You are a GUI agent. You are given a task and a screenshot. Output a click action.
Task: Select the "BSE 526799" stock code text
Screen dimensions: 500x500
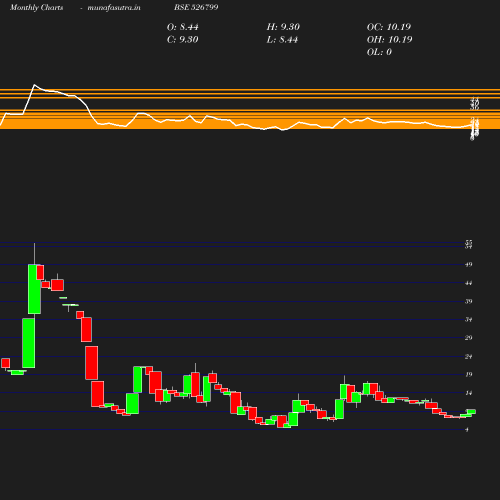tap(196, 7)
